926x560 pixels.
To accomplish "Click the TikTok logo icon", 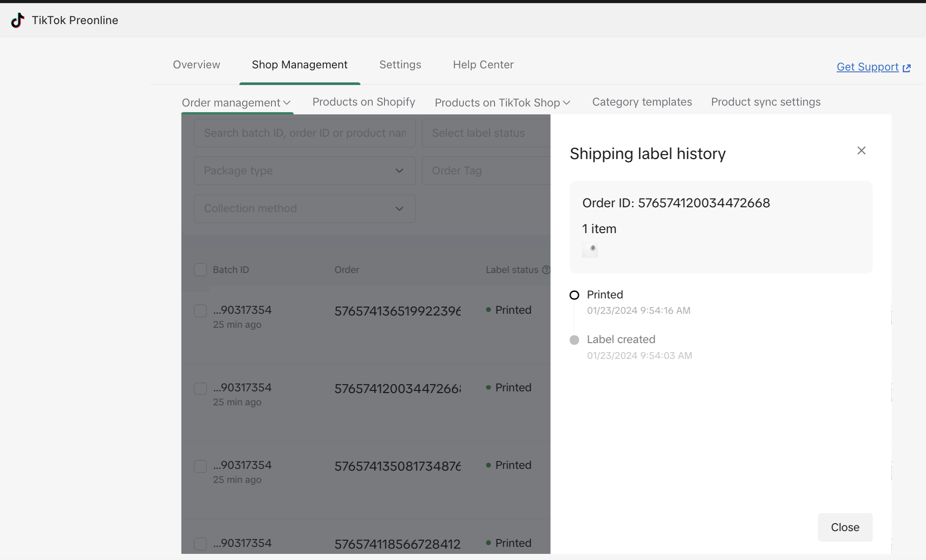I will [18, 20].
